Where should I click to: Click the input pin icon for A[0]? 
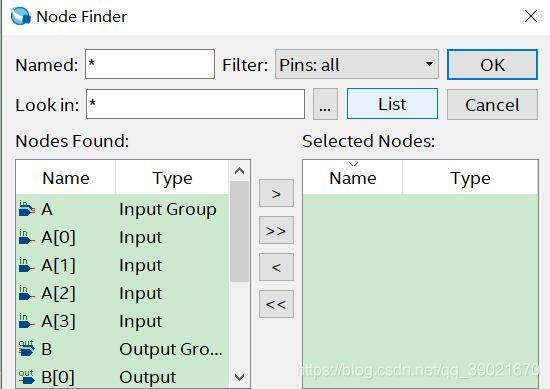click(27, 237)
